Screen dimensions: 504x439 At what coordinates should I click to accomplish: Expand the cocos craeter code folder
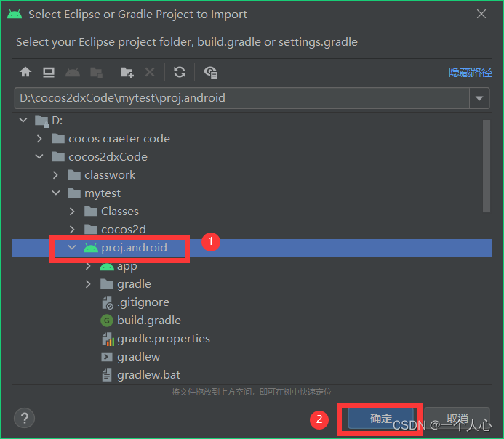[x=39, y=139]
